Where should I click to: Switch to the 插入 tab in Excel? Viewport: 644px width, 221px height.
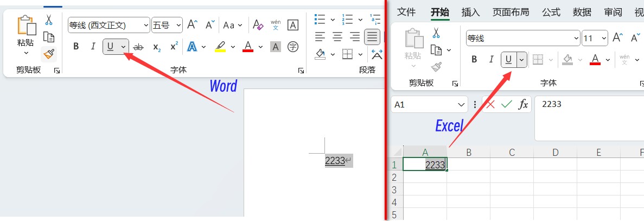(x=470, y=12)
